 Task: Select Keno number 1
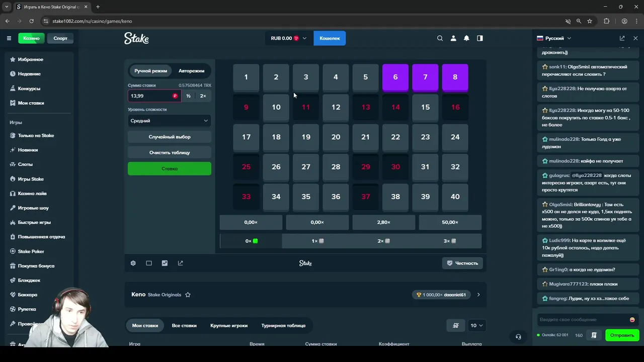point(246,77)
